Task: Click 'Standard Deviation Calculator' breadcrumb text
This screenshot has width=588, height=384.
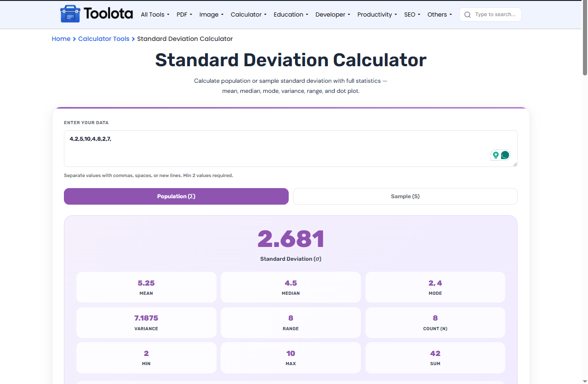Action: tap(185, 39)
